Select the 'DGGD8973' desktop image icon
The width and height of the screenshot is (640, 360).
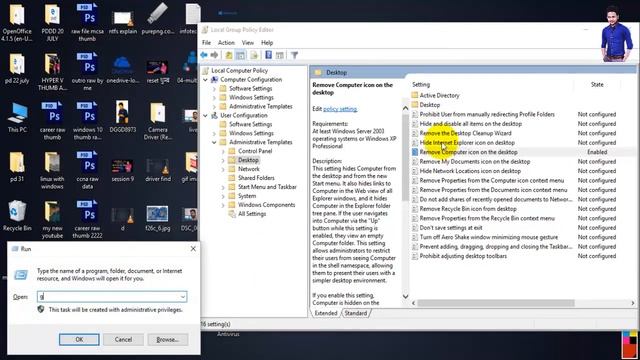click(122, 116)
